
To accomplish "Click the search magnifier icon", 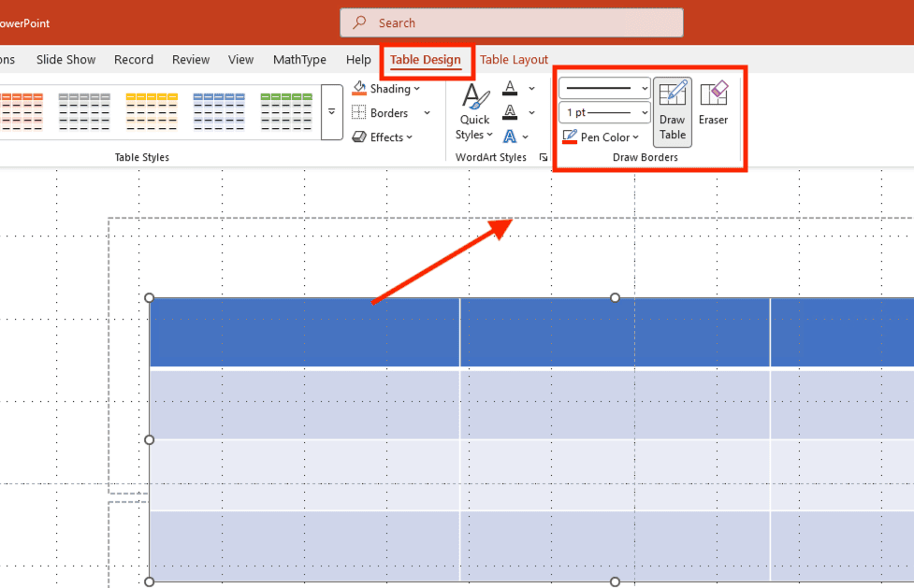I will [x=359, y=22].
